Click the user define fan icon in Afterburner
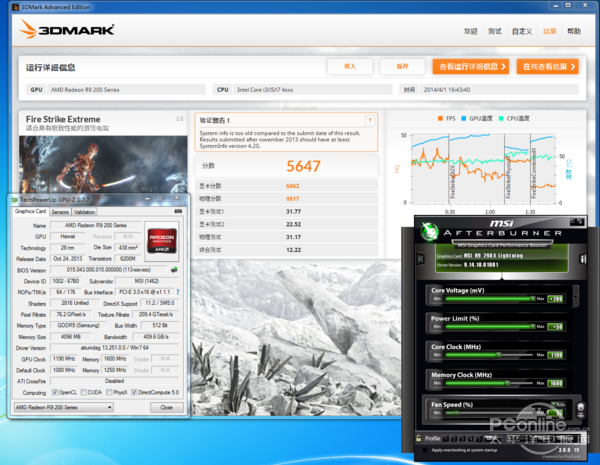This screenshot has height=465, width=600. tap(581, 409)
